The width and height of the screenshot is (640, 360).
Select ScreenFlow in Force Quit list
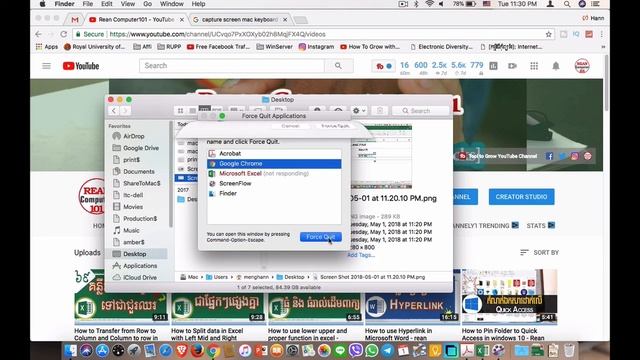[274, 184]
